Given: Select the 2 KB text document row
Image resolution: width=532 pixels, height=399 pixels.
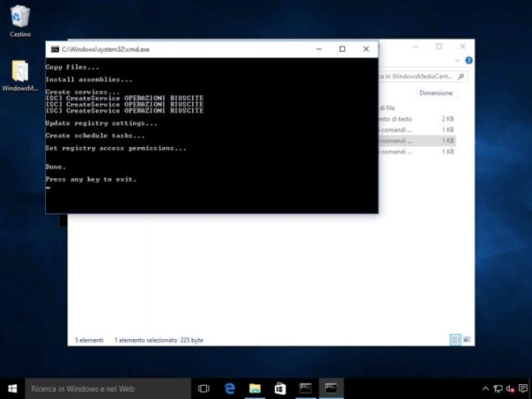Looking at the screenshot, I should (x=416, y=119).
